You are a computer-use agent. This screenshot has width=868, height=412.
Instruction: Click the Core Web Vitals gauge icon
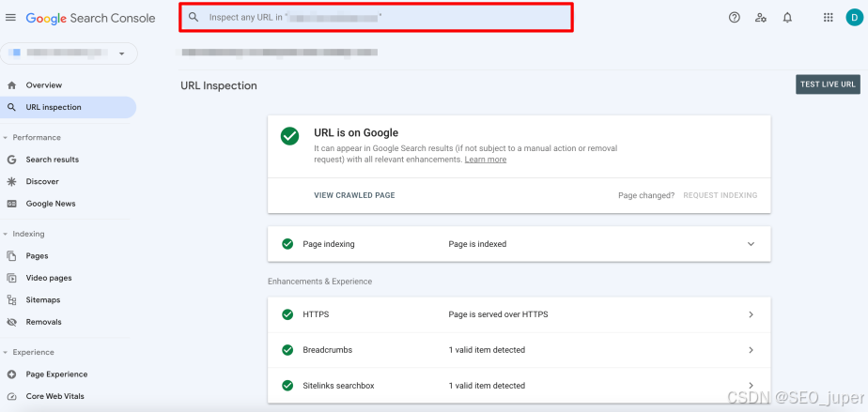coord(11,397)
